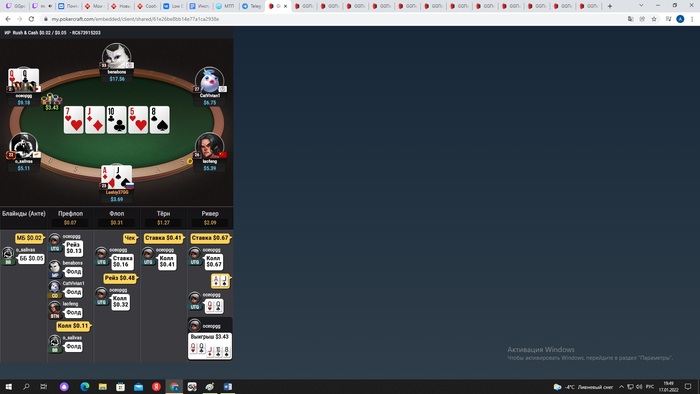The image size is (700, 394).
Task: Open the tab search chevron in Chrome
Action: point(641,6)
